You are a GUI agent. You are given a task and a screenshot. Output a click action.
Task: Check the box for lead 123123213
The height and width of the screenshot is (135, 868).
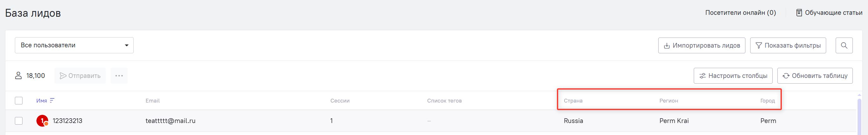[19, 120]
